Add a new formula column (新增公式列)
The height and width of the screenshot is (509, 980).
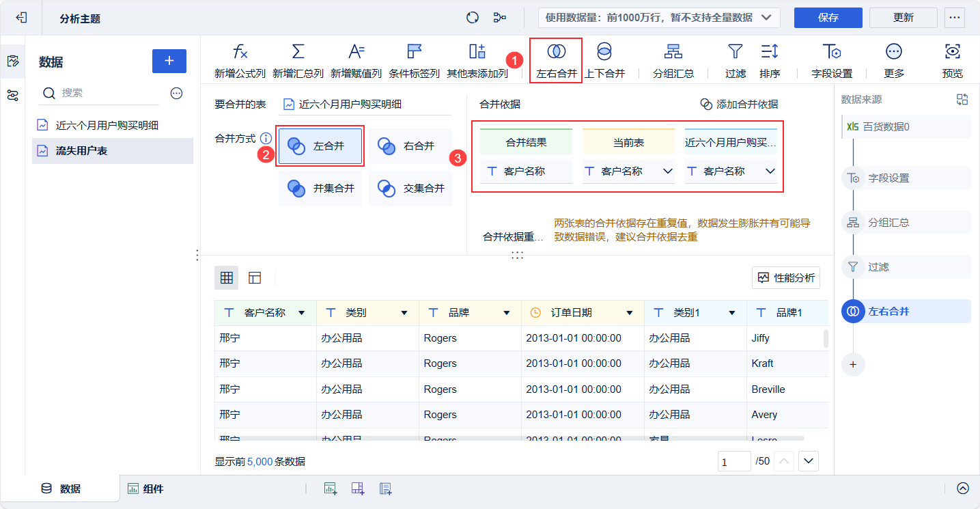coord(240,61)
